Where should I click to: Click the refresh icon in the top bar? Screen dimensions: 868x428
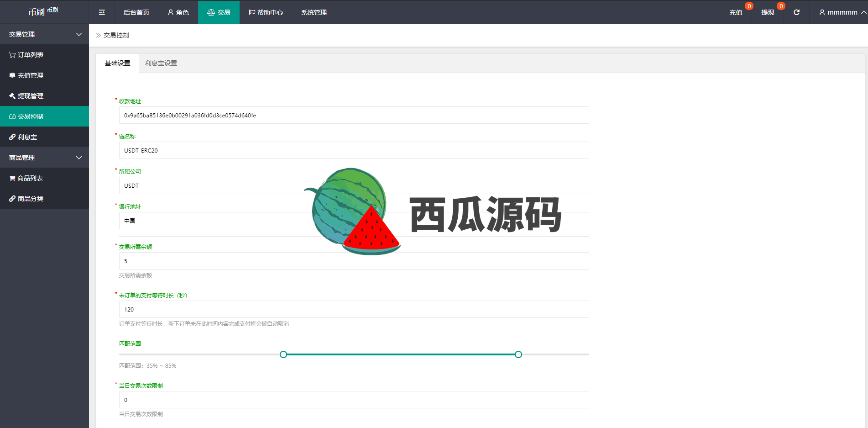pyautogui.click(x=796, y=12)
